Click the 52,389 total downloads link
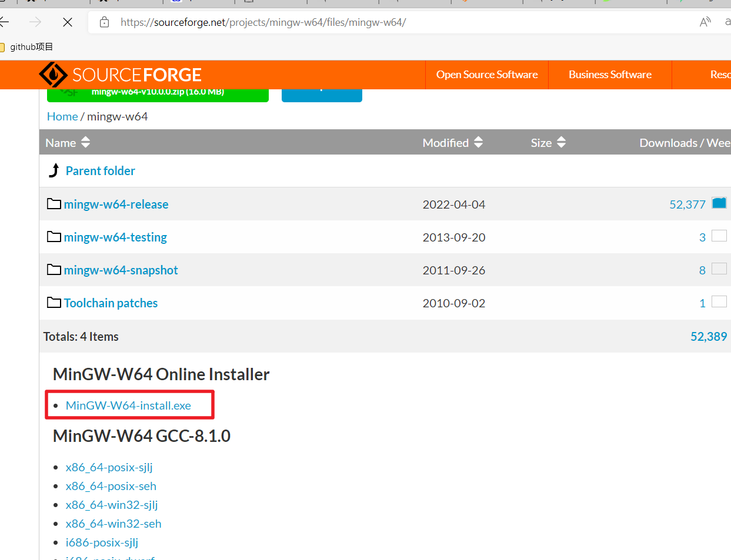The width and height of the screenshot is (731, 560). click(x=709, y=337)
